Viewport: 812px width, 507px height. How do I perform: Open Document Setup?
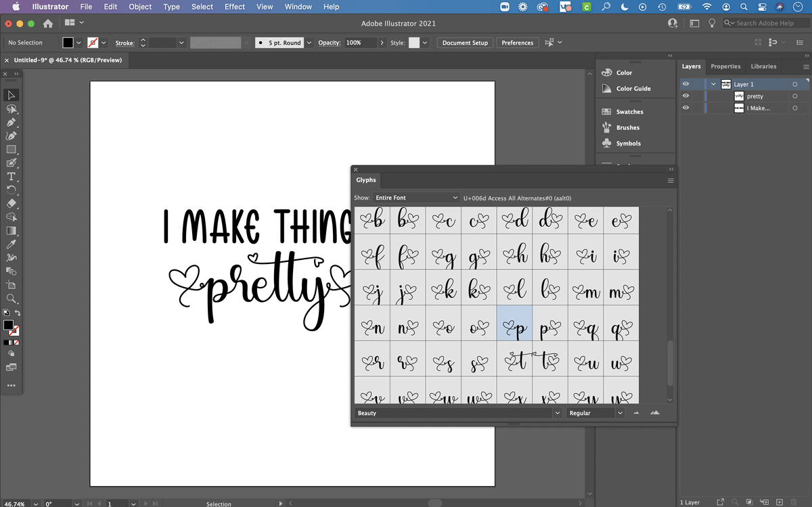click(x=465, y=42)
